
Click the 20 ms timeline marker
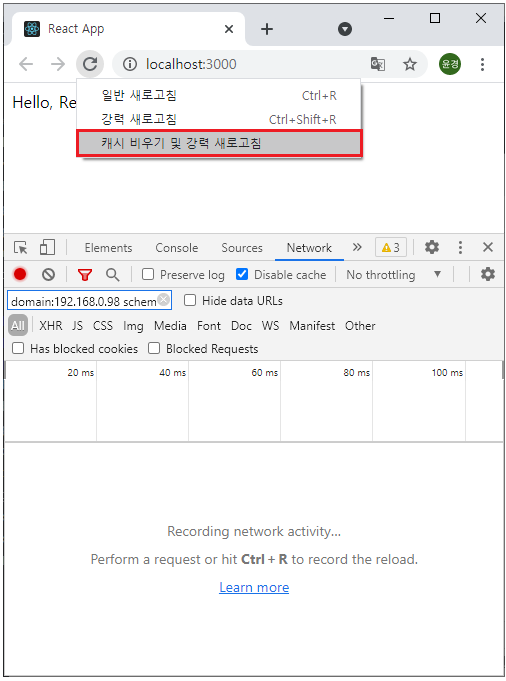coord(80,373)
